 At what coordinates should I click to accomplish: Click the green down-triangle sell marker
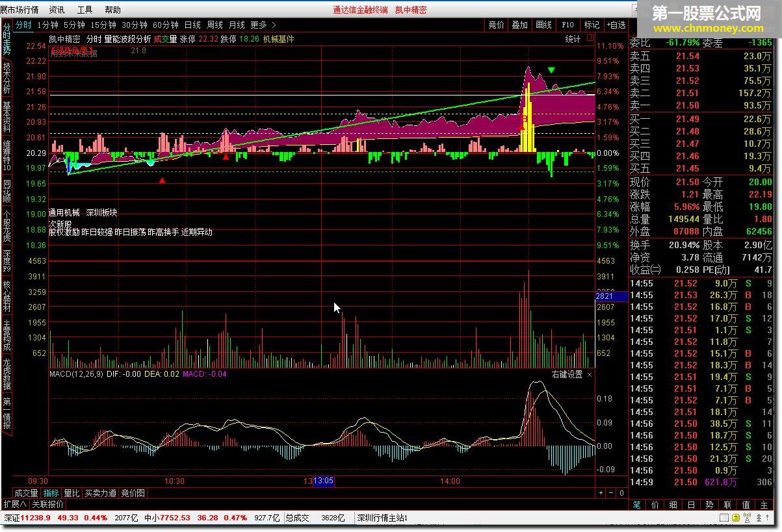(551, 70)
